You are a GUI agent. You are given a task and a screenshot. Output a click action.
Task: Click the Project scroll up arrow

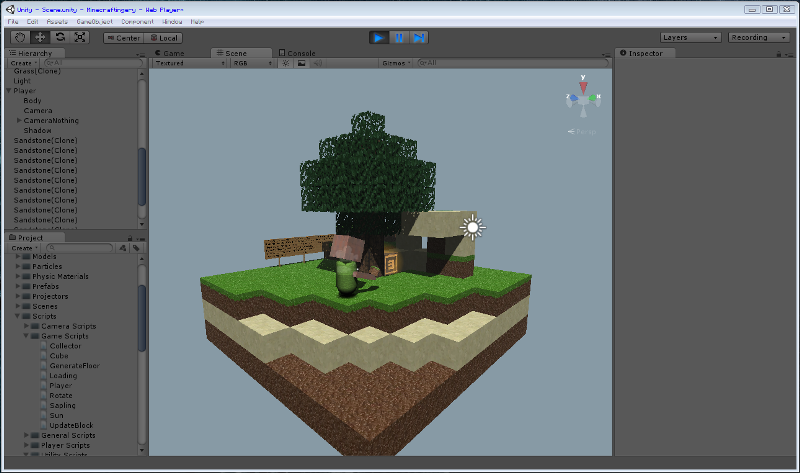(141, 258)
